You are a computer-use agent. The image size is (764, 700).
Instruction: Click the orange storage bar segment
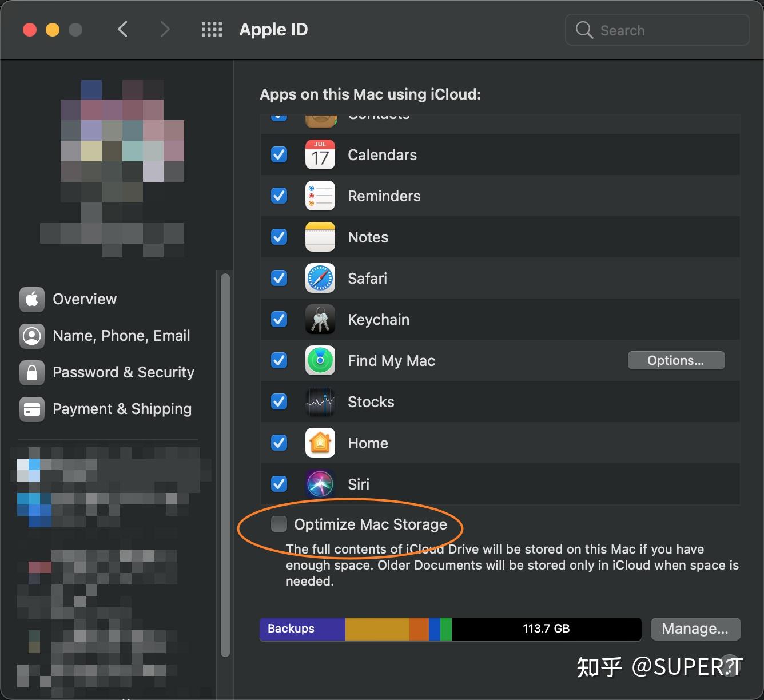click(x=419, y=629)
